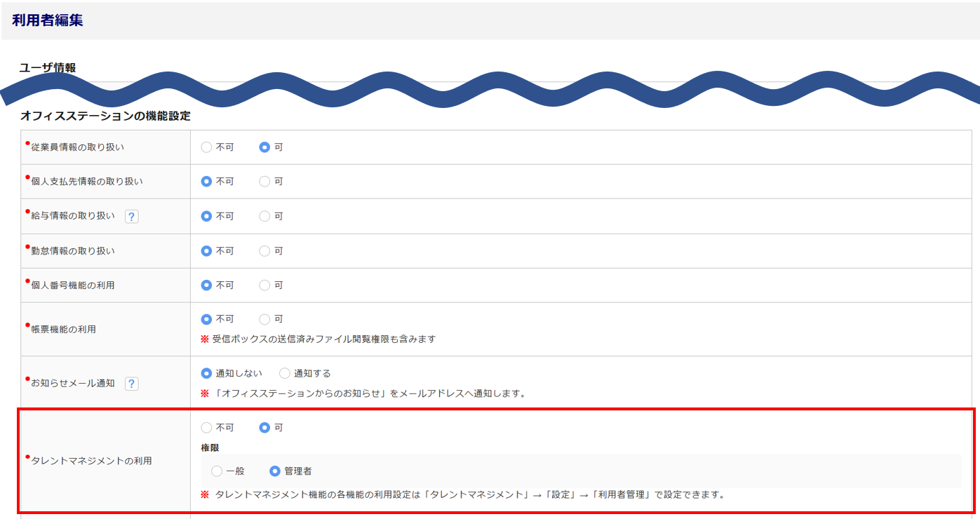Click the お知らせメール通知 row label
The height and width of the screenshot is (519, 980).
(x=73, y=383)
